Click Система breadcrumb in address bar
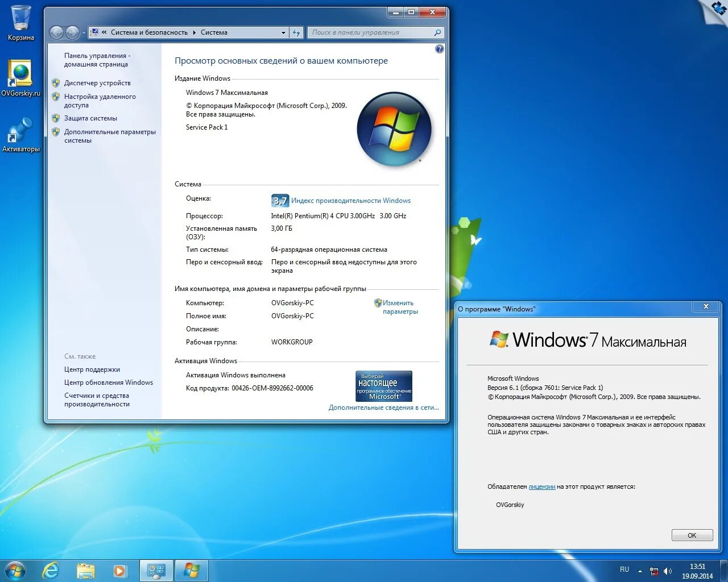This screenshot has height=582, width=728. click(214, 32)
